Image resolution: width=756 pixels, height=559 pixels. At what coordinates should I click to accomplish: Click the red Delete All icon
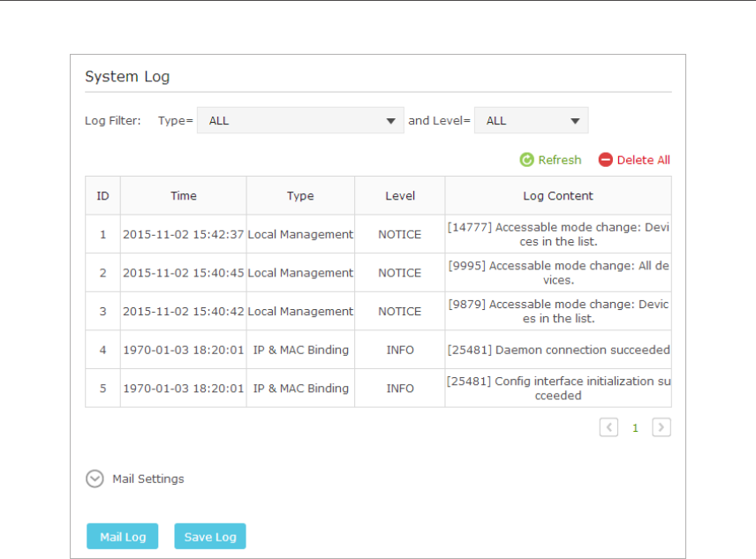click(x=605, y=160)
